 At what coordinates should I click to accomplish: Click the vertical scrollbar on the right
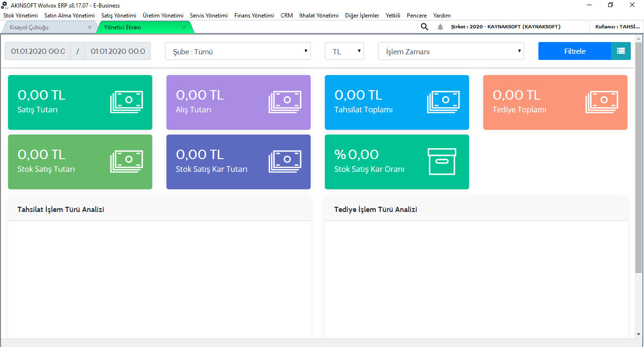point(639,156)
